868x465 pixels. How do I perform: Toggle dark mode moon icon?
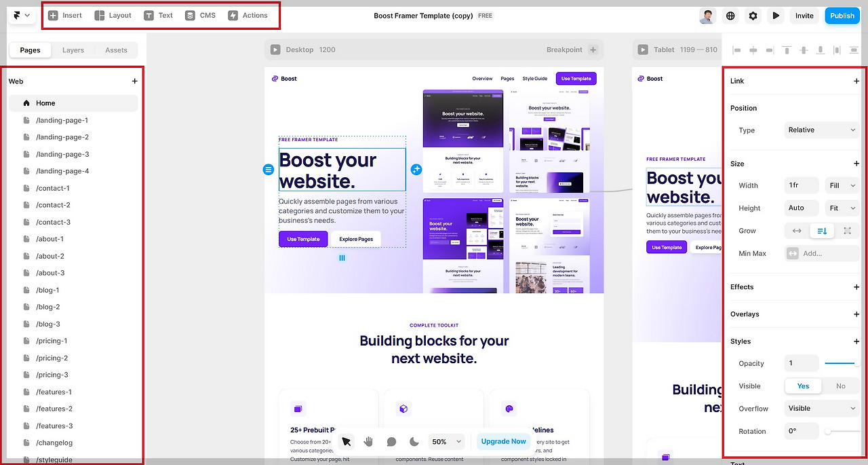click(x=414, y=441)
